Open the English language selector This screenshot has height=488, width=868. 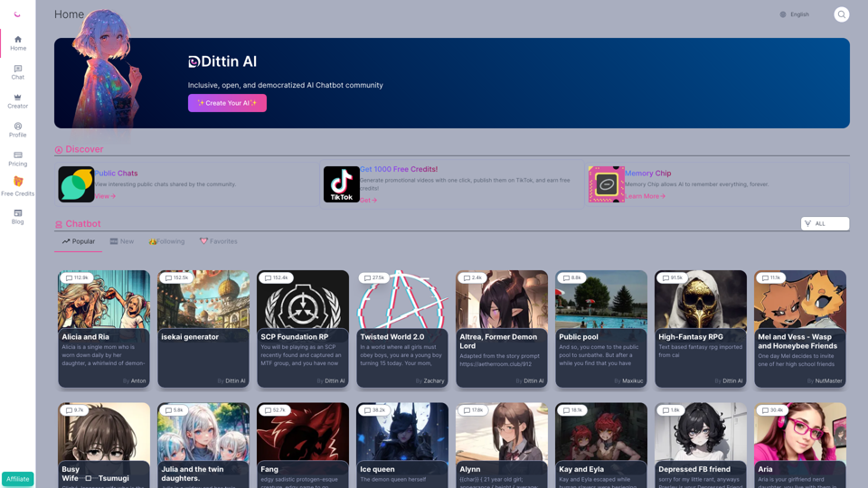tap(795, 14)
